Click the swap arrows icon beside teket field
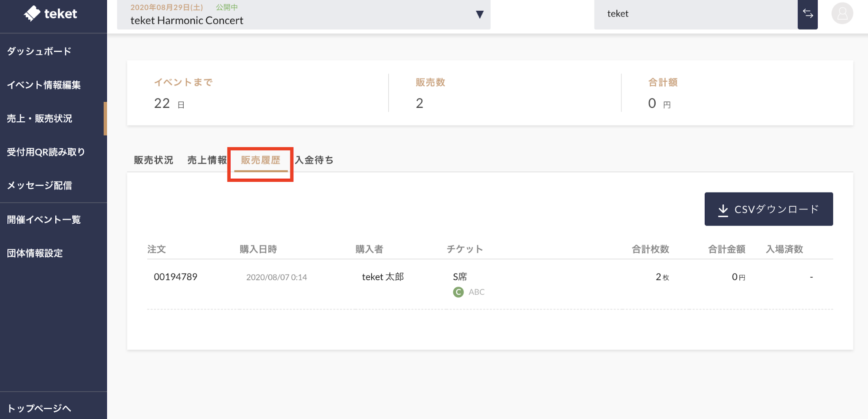Screen dimensions: 868x419 click(807, 14)
